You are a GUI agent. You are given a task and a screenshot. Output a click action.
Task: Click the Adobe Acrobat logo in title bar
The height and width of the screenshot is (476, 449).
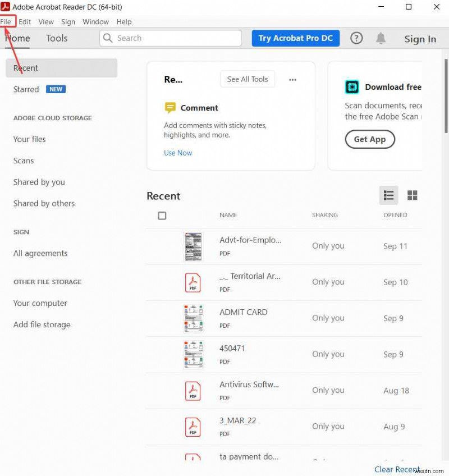(7, 7)
